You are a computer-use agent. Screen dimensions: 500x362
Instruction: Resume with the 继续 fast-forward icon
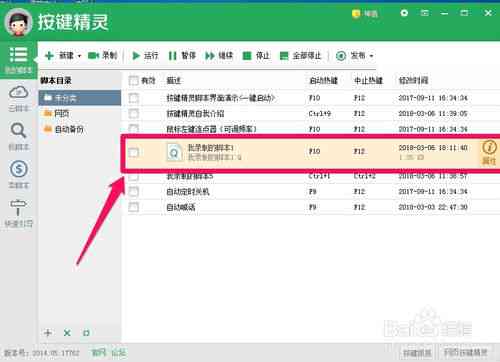pyautogui.click(x=210, y=55)
